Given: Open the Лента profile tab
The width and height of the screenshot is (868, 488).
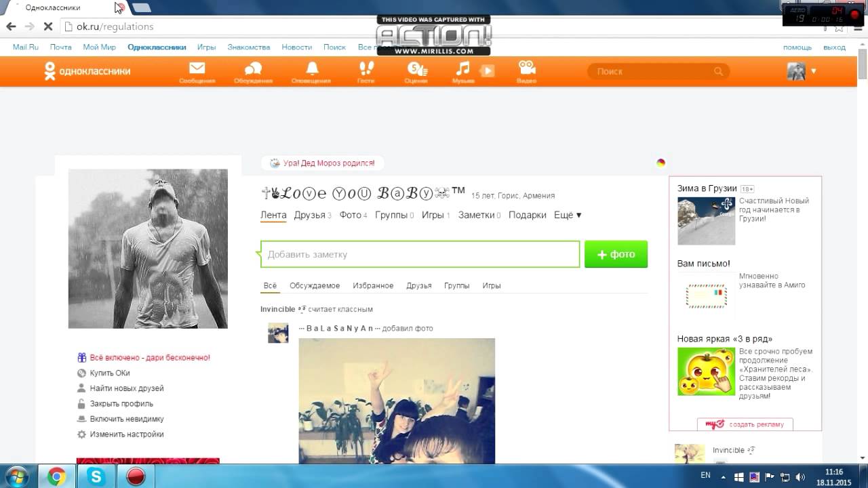Looking at the screenshot, I should (273, 215).
